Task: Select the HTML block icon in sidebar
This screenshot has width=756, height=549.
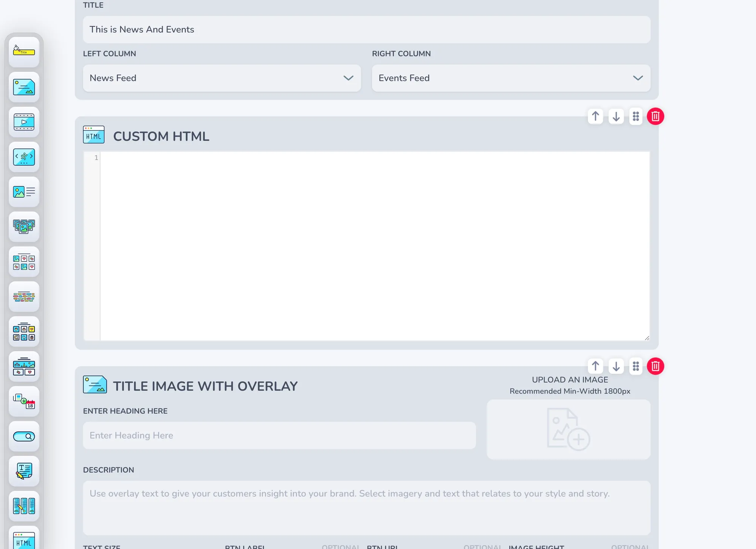Action: [24, 540]
